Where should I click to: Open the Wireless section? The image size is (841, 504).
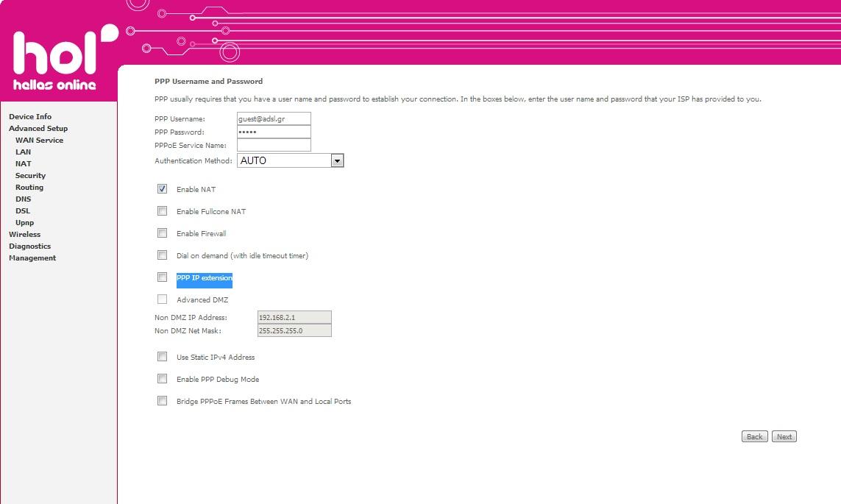click(x=24, y=234)
